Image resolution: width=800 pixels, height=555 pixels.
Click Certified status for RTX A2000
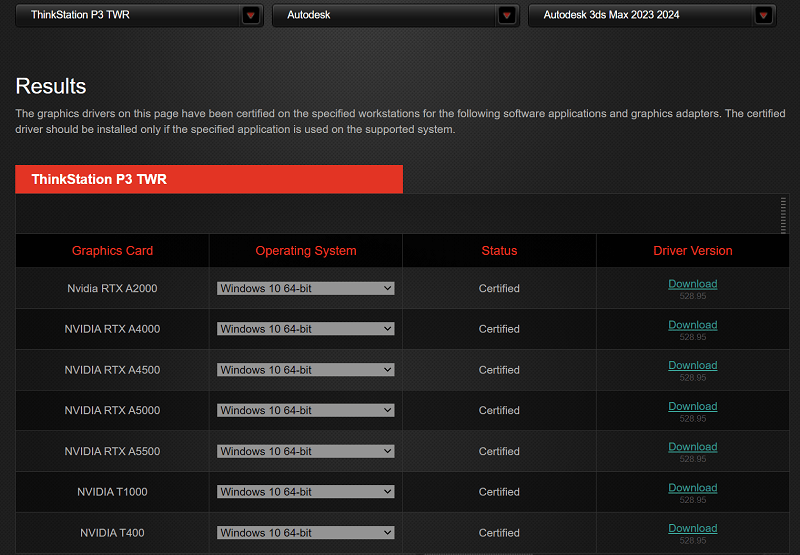pyautogui.click(x=499, y=288)
